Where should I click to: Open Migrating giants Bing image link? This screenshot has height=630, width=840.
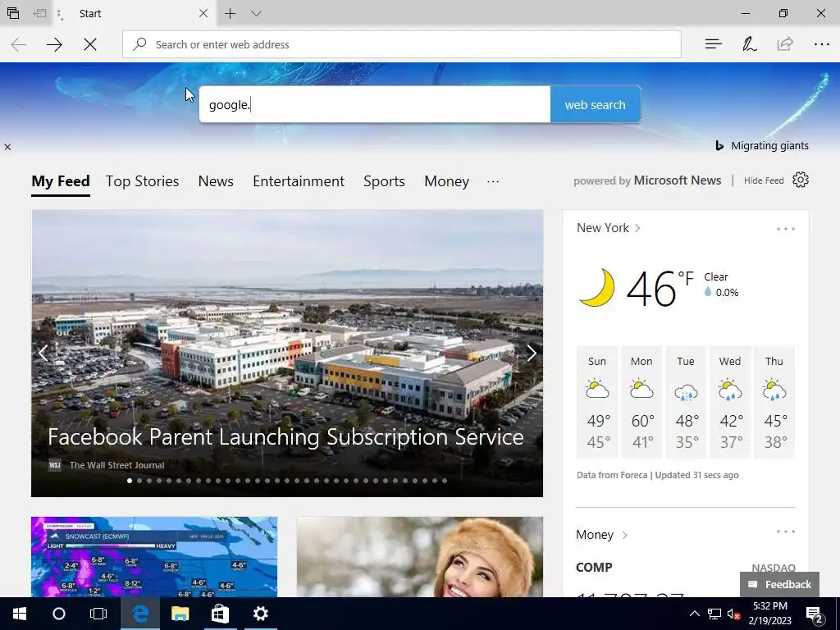point(762,146)
